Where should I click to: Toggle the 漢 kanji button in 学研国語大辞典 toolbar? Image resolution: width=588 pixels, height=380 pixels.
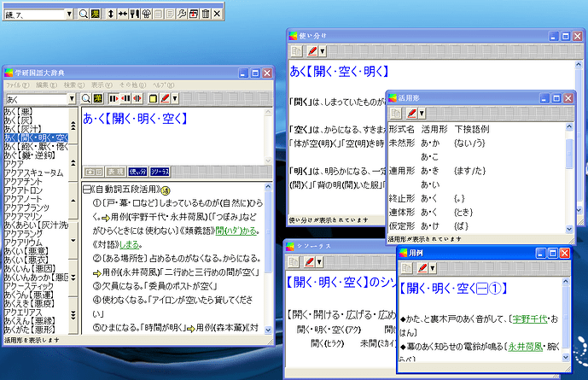pos(98,99)
